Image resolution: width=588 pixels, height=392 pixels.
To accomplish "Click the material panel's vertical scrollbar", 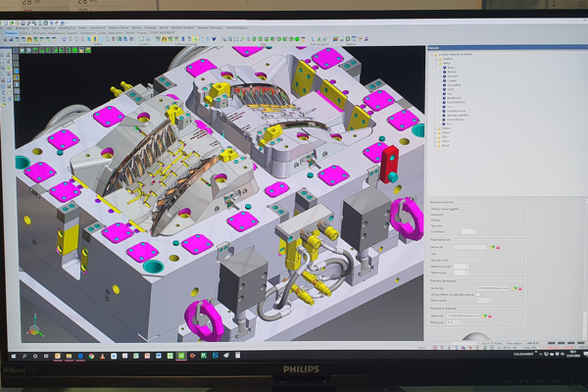I will [x=586, y=269].
